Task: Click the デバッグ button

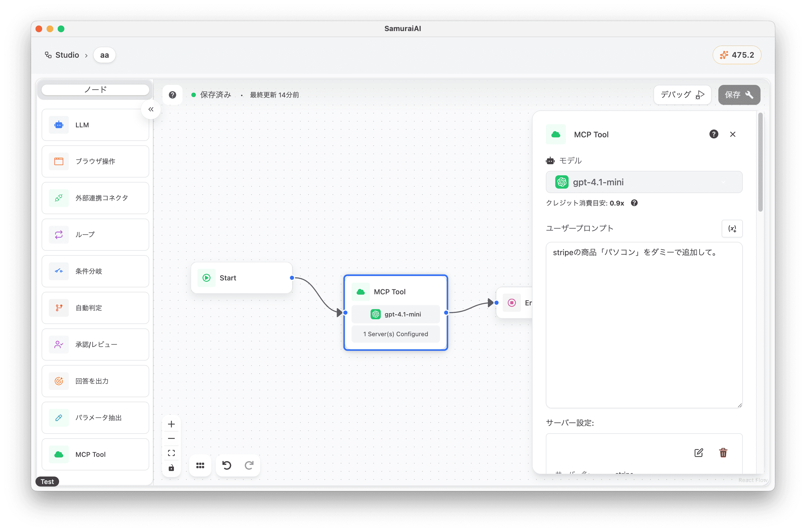Action: (x=682, y=95)
